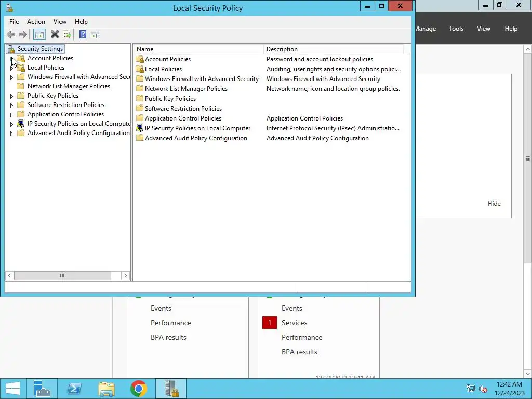This screenshot has height=399, width=532.
Task: Click tree pane scroll right arrow
Action: [125, 275]
